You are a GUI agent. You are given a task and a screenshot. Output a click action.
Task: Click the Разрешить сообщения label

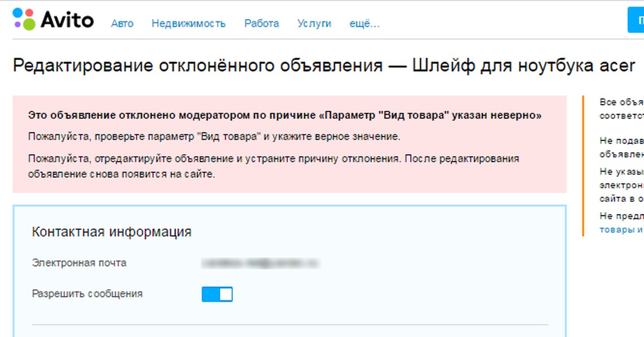tap(87, 294)
